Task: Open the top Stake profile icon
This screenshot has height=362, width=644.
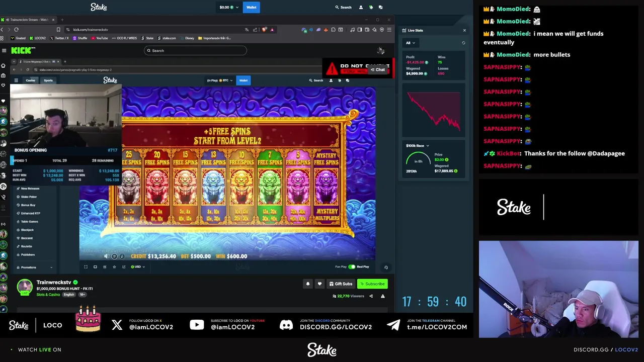Action: point(361,7)
